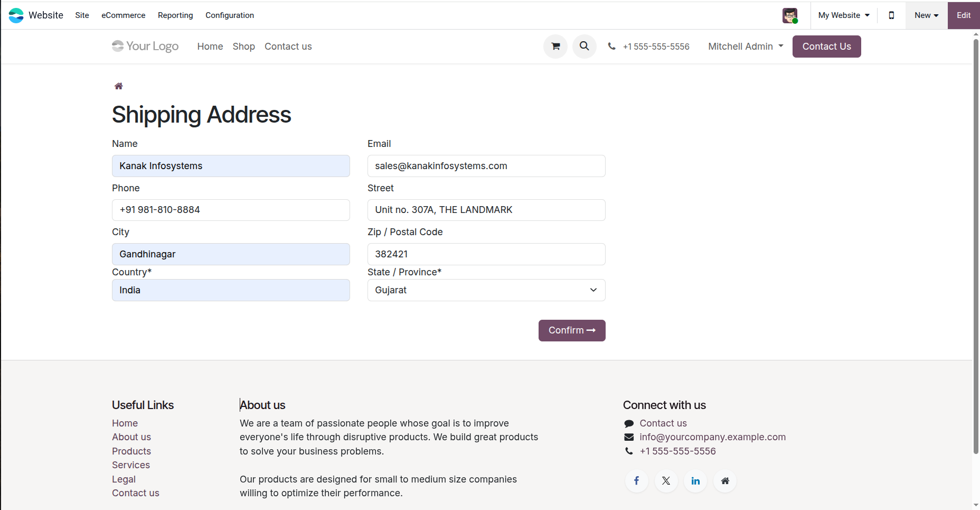Open the New content dropdown
Image resolution: width=980 pixels, height=510 pixels.
tap(927, 15)
